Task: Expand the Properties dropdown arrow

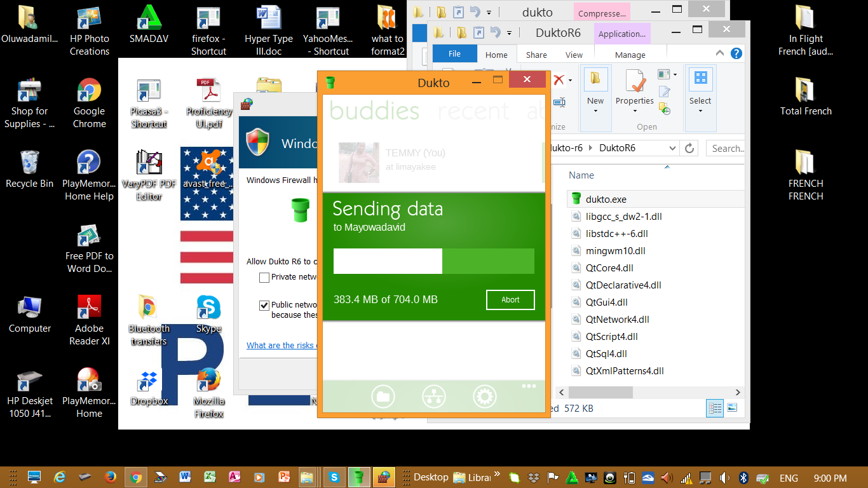Action: click(x=635, y=111)
